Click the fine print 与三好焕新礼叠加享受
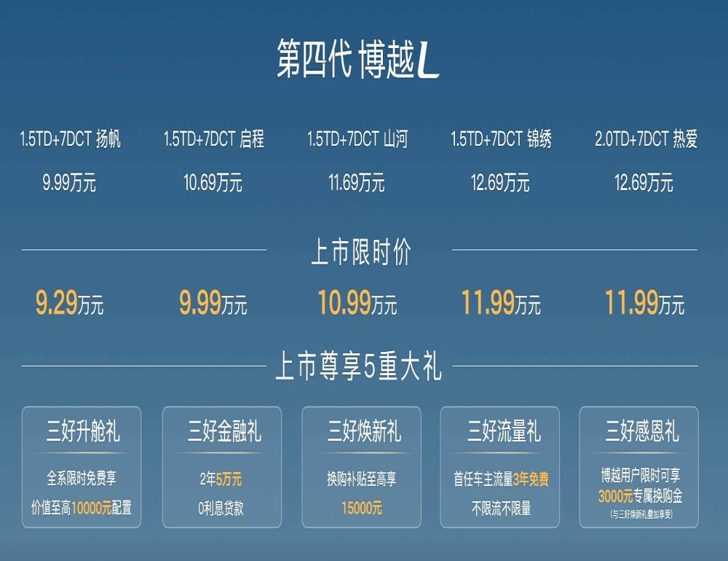Viewport: 728px width, 561px height. coord(641,514)
